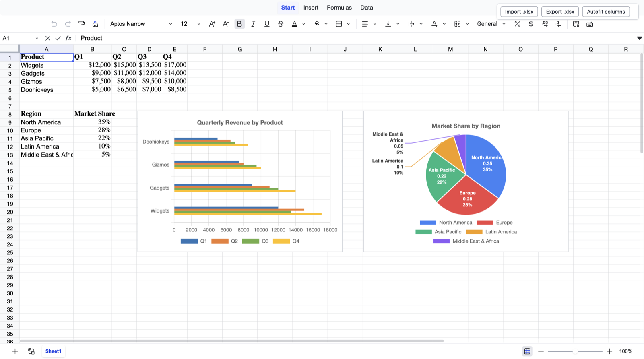Apply the percent number format

[x=517, y=24]
